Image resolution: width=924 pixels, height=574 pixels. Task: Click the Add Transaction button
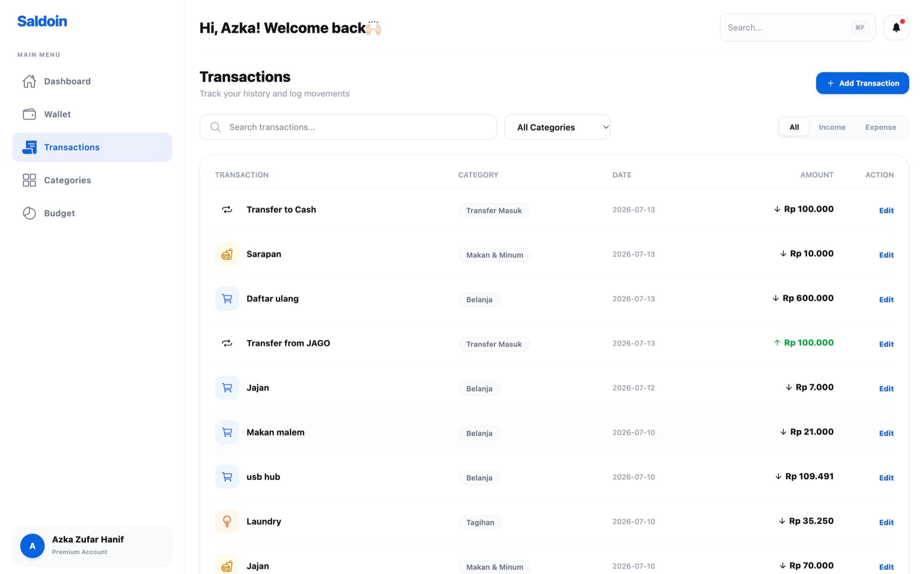point(862,83)
